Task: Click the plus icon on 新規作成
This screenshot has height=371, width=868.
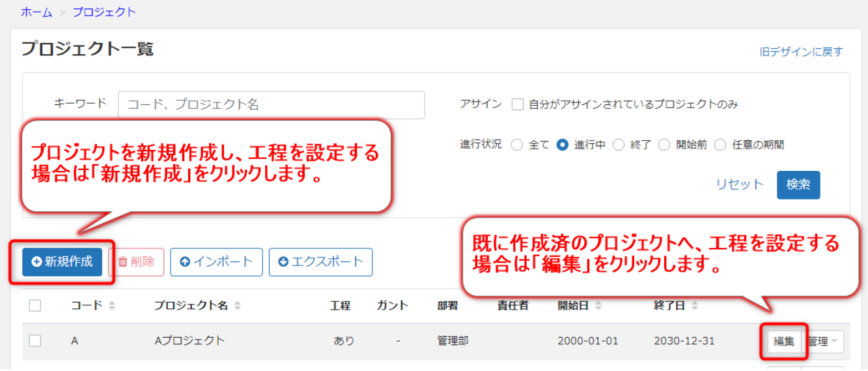Action: pyautogui.click(x=36, y=262)
